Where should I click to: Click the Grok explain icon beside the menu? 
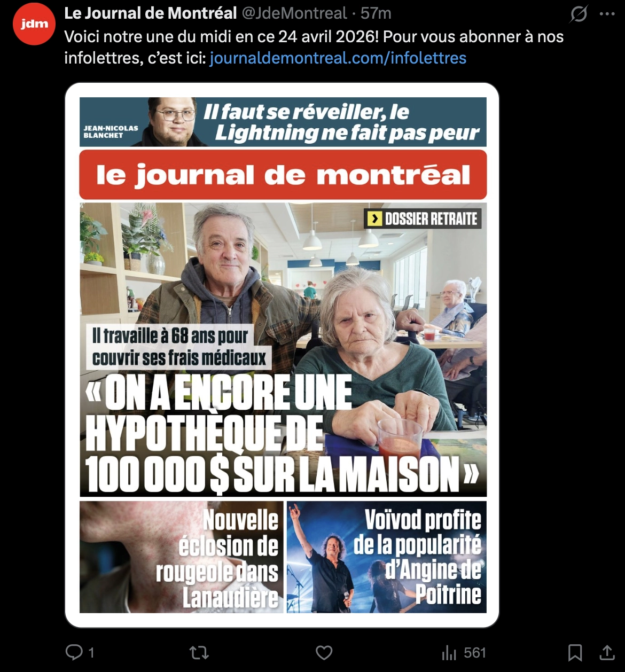(579, 14)
